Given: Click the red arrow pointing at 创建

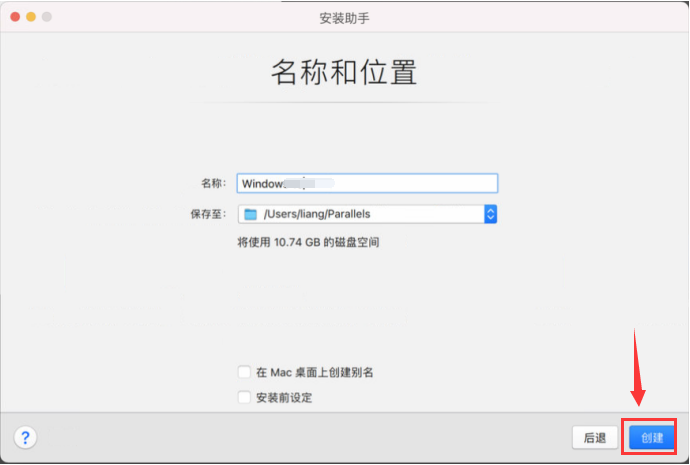Looking at the screenshot, I should [638, 368].
